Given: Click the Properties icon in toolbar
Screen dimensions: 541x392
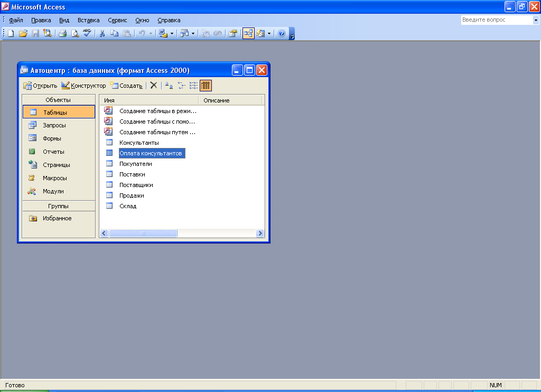Looking at the screenshot, I should (x=233, y=33).
